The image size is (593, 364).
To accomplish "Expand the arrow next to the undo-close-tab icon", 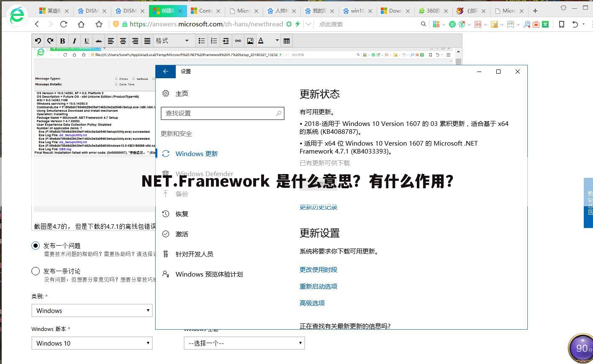I will 584,24.
